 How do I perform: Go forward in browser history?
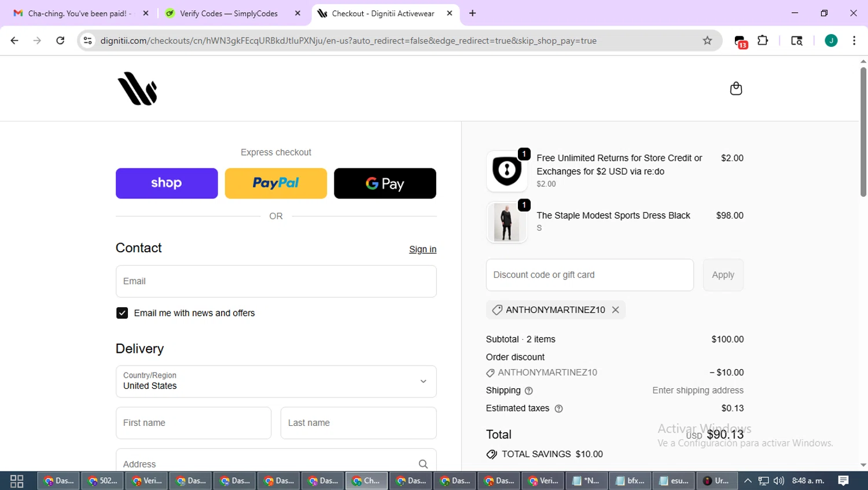(37, 40)
